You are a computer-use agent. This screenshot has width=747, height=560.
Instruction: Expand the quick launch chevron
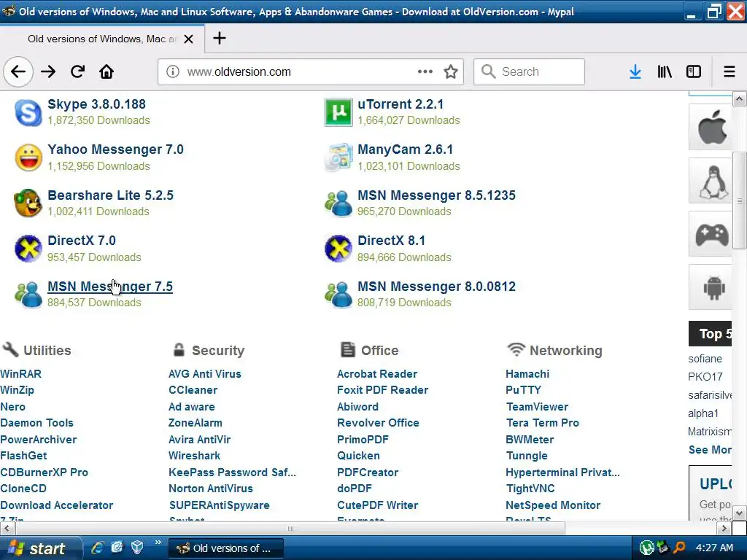158,542
